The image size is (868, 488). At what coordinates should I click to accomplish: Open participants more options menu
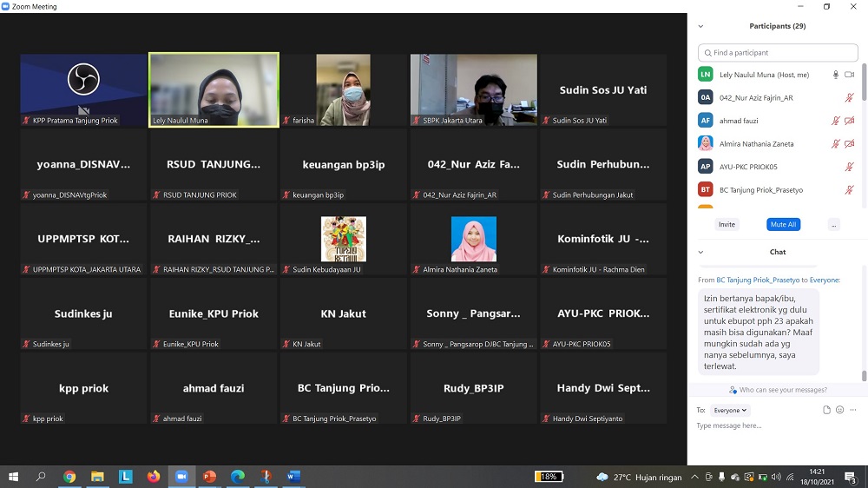834,225
